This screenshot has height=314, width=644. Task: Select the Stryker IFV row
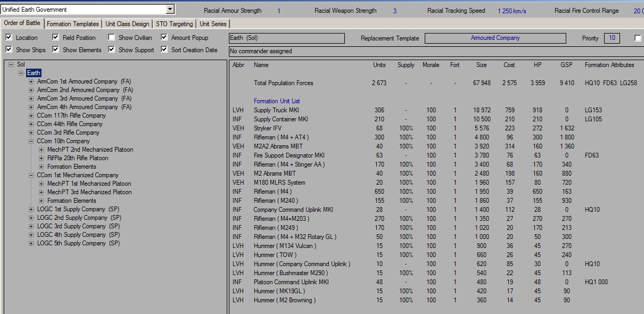pos(436,128)
